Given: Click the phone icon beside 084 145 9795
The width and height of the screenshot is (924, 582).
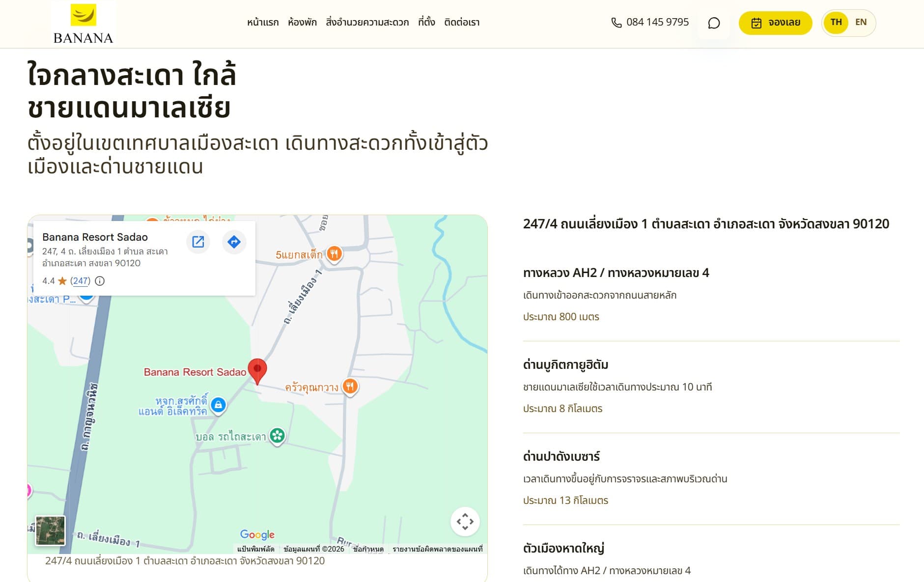Looking at the screenshot, I should 616,23.
